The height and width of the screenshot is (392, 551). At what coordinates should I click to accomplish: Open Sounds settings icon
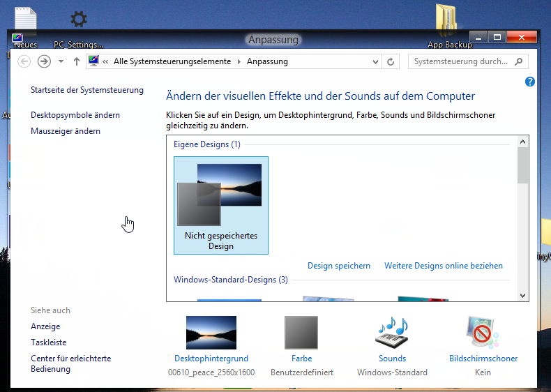pos(392,333)
